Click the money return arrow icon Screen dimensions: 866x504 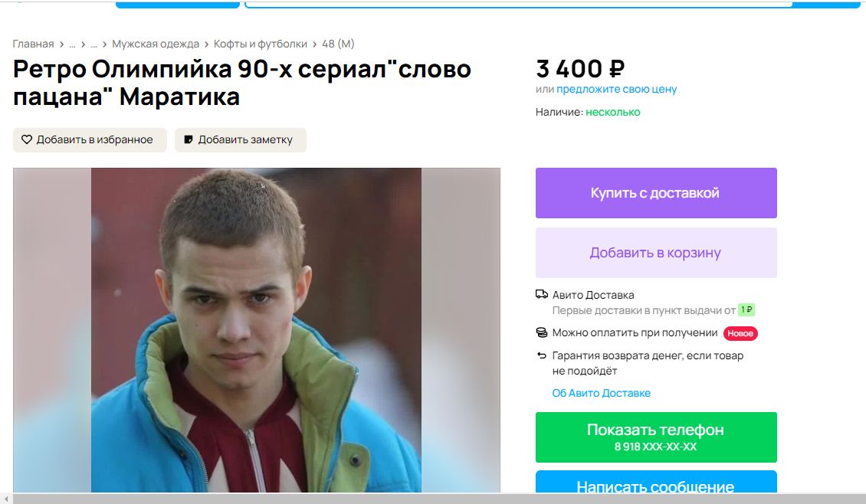click(542, 355)
